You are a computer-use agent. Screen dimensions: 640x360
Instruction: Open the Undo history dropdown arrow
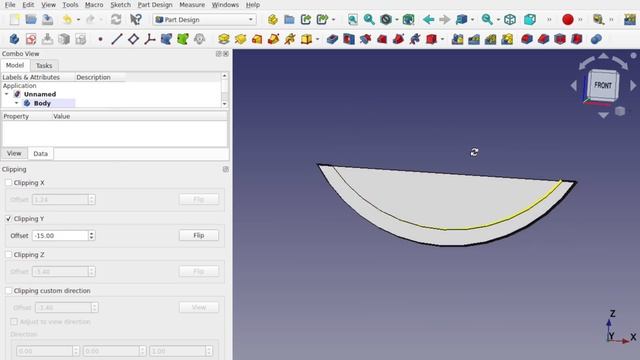coord(78,20)
